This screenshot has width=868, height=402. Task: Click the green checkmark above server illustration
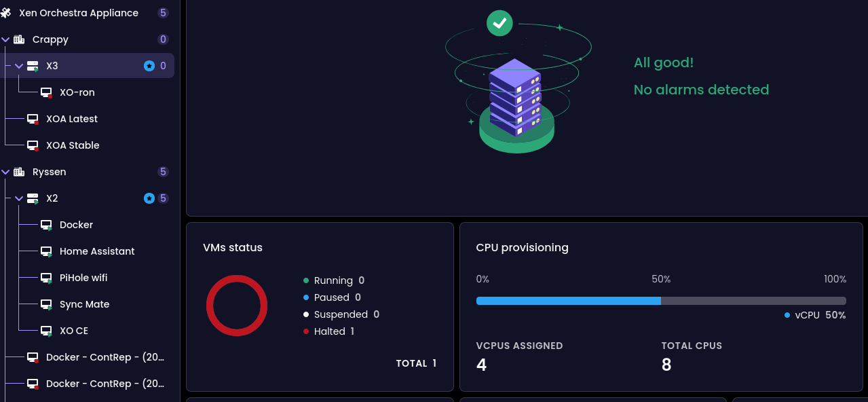pyautogui.click(x=499, y=23)
